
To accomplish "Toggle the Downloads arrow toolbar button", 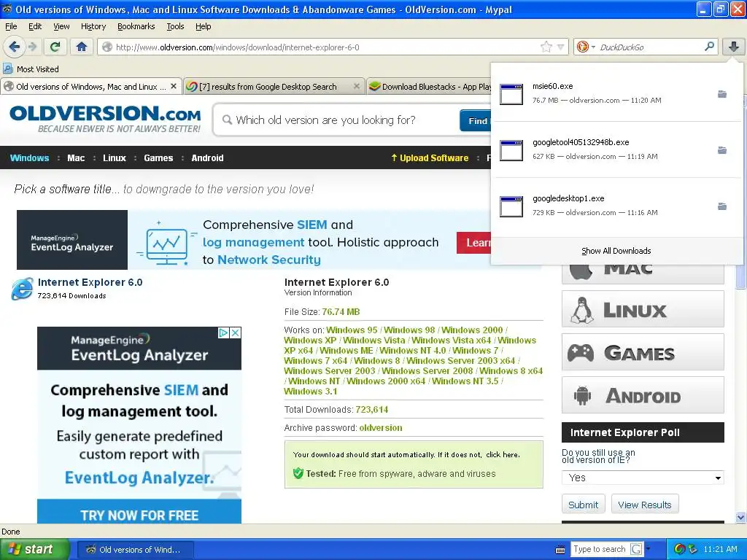I will [734, 46].
